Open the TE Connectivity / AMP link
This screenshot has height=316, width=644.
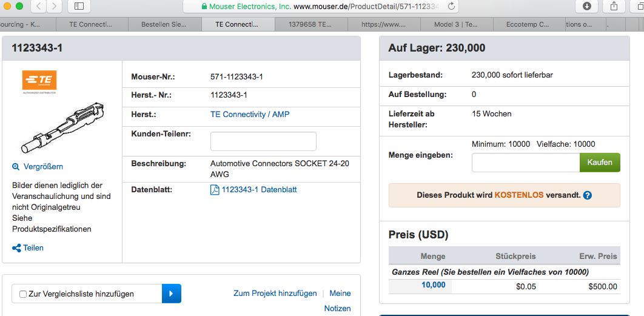(250, 114)
